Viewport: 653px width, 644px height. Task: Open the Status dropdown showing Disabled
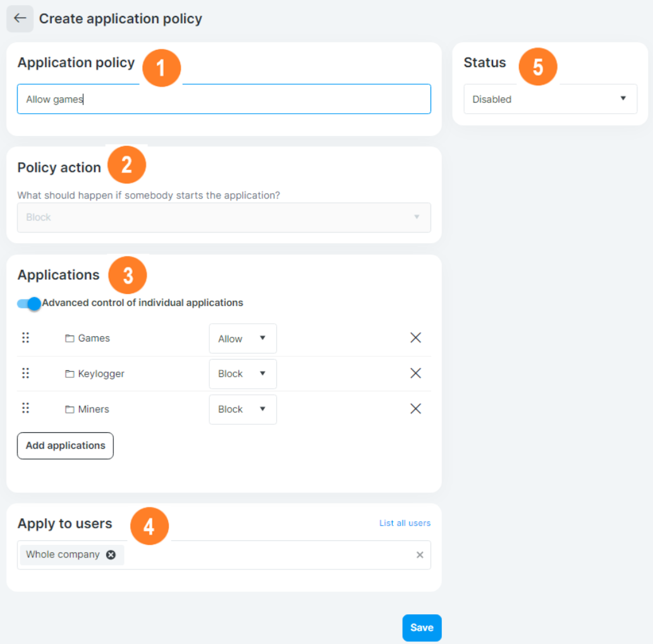(549, 99)
